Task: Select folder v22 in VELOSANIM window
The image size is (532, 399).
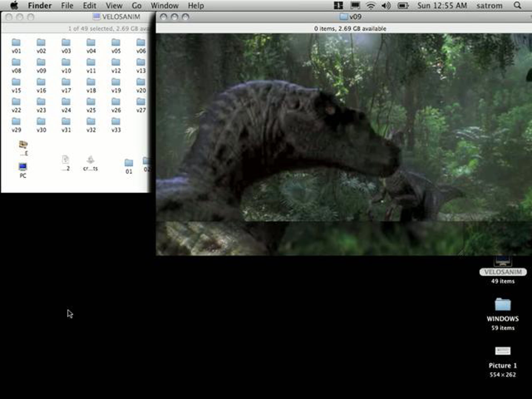Action: point(16,105)
